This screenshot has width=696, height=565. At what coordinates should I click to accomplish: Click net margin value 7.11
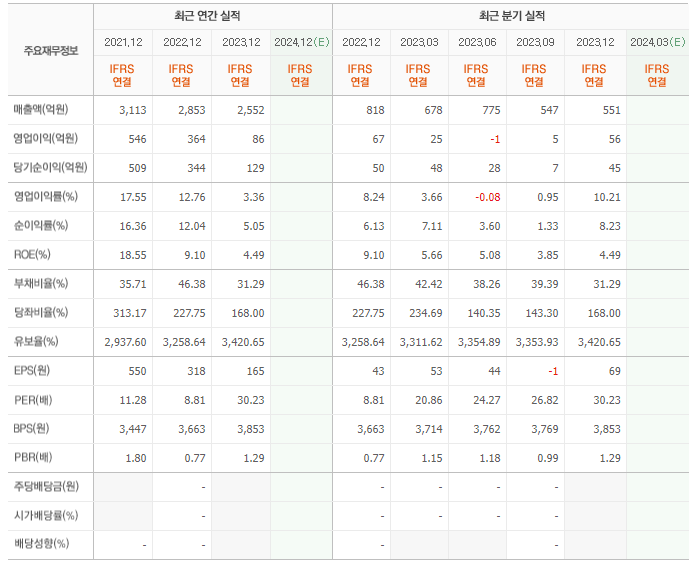click(x=432, y=226)
